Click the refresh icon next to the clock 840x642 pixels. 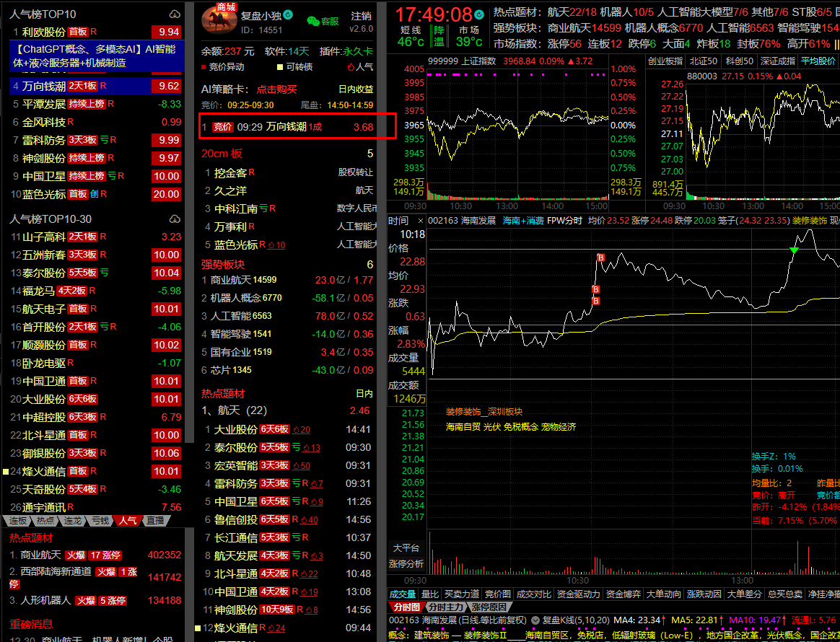[x=481, y=14]
